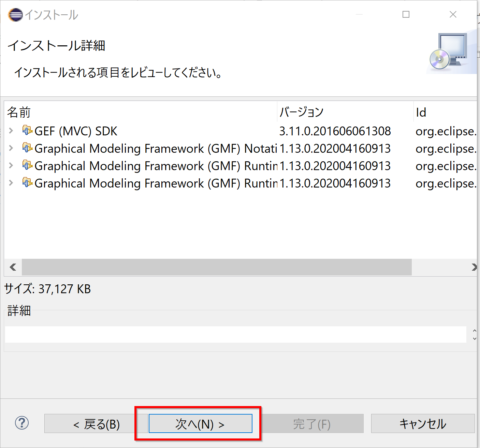Click the バージョン column header

point(345,112)
